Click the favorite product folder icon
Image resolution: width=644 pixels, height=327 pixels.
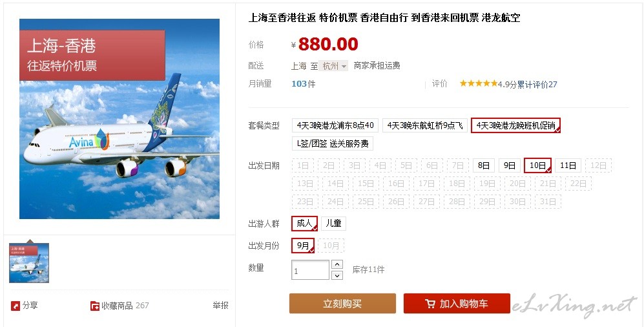(95, 306)
